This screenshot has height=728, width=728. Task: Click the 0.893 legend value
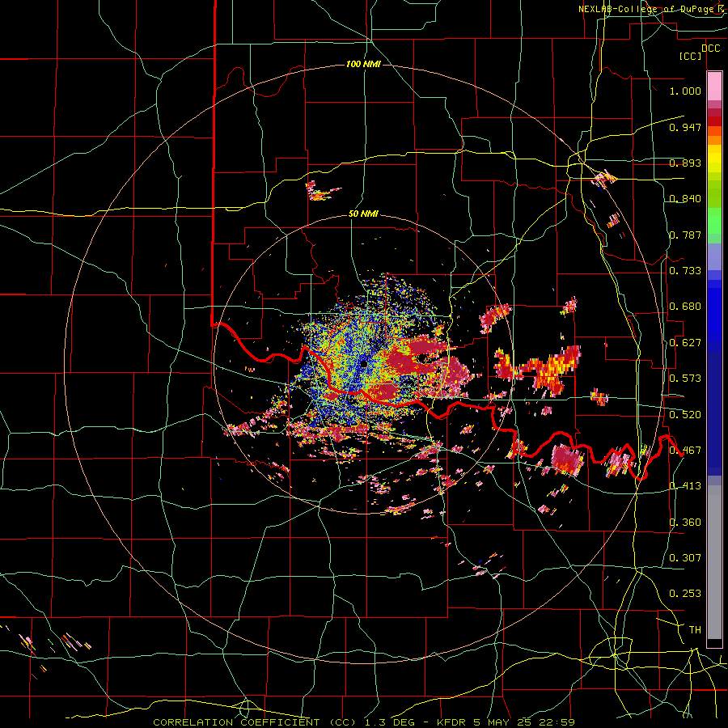click(685, 163)
